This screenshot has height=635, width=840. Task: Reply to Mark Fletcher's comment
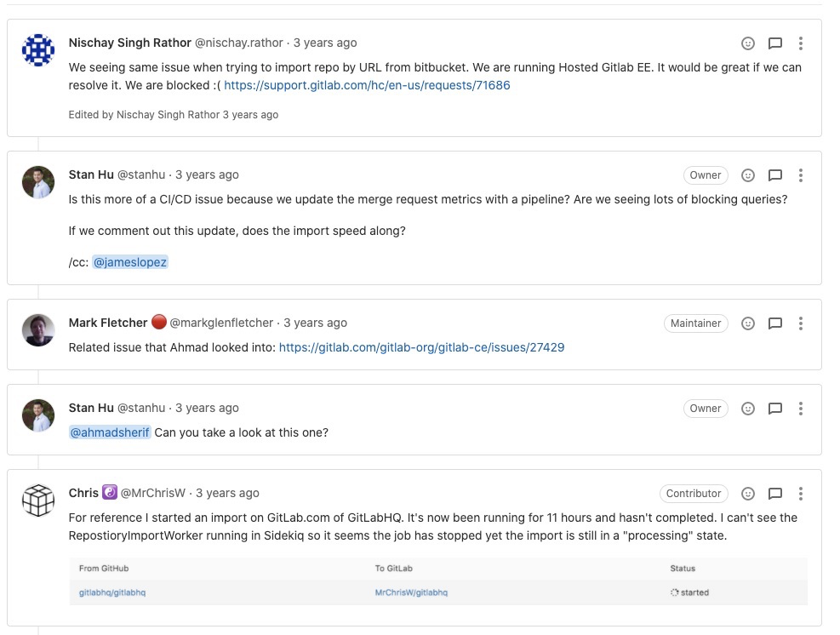coord(775,323)
